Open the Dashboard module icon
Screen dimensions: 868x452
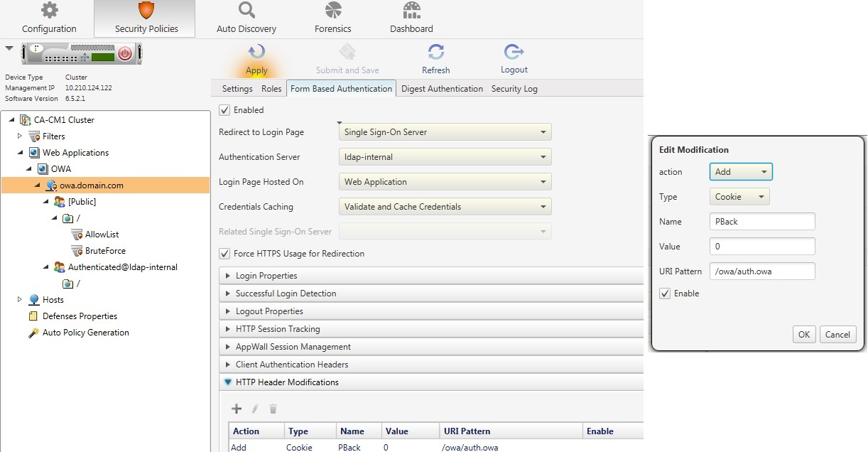(411, 18)
